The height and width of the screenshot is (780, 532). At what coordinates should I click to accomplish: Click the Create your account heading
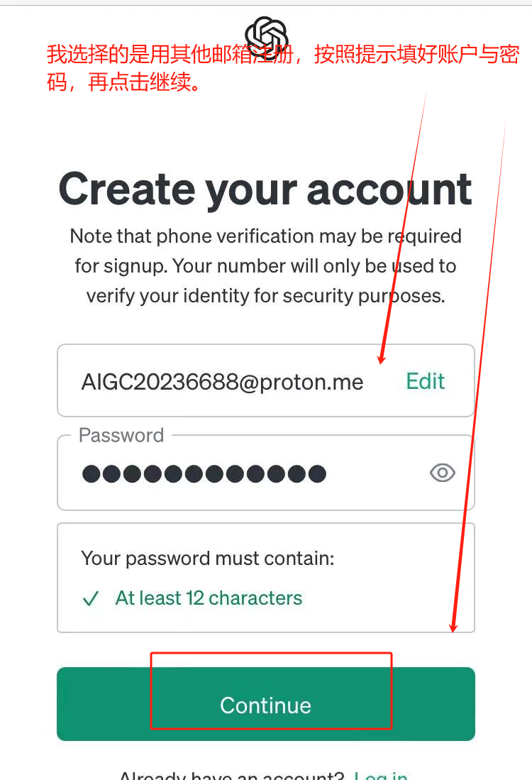pyautogui.click(x=265, y=189)
